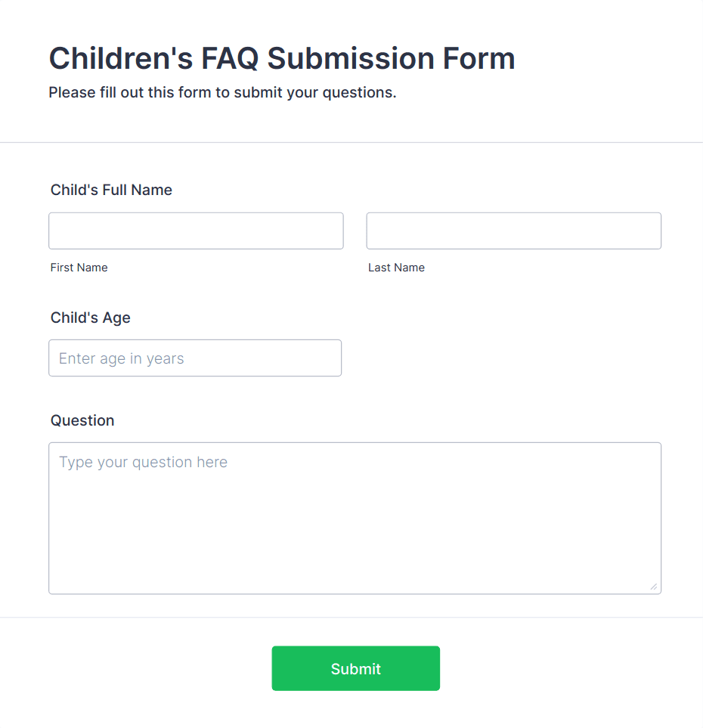Image resolution: width=703 pixels, height=728 pixels.
Task: Click inside the Question text area
Action: 355,529
